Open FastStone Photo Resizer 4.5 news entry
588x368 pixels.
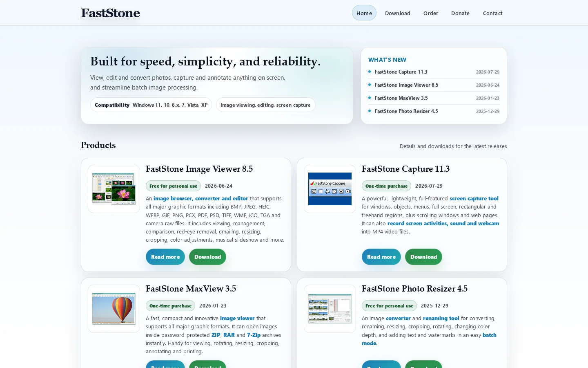pos(406,111)
